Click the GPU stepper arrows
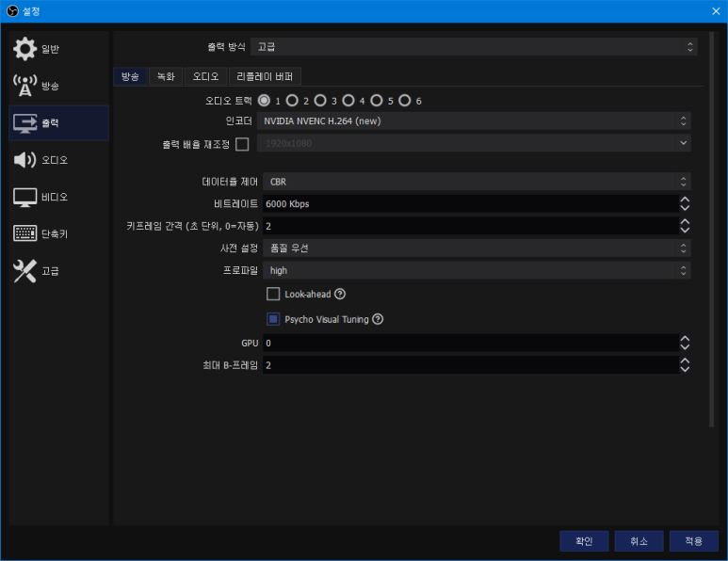 (x=685, y=343)
